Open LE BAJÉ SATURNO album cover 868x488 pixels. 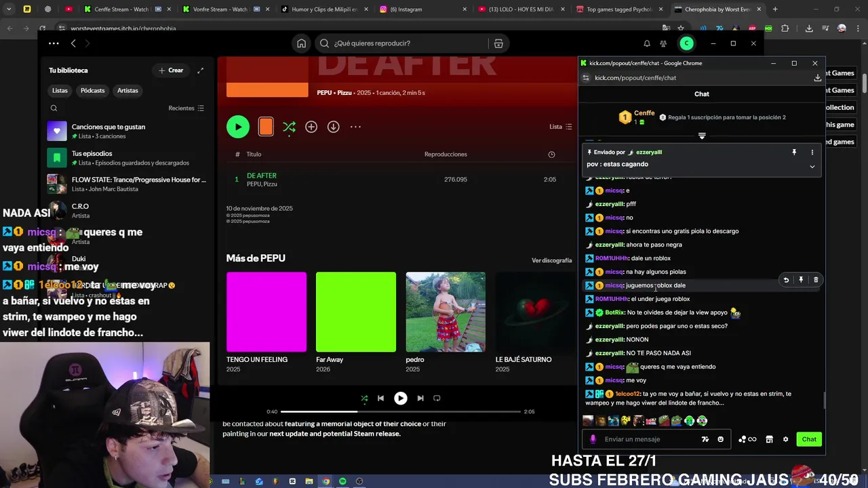(x=534, y=312)
